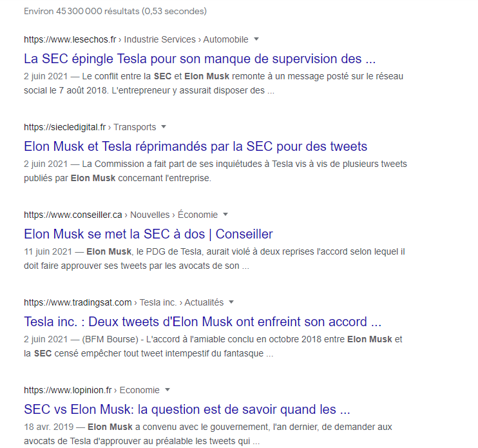Click the Conseiller snippet dated 11 juin 2021
Screen dimensions: 478x448
tap(214, 258)
